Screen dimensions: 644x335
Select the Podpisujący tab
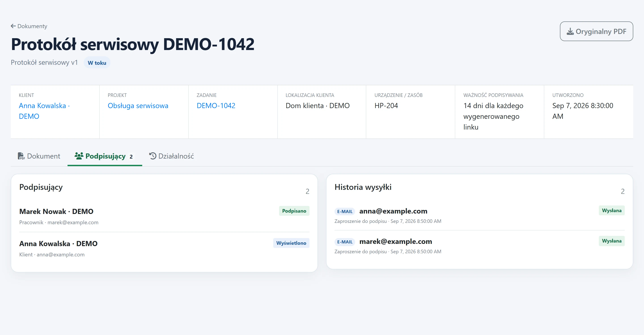pyautogui.click(x=105, y=156)
